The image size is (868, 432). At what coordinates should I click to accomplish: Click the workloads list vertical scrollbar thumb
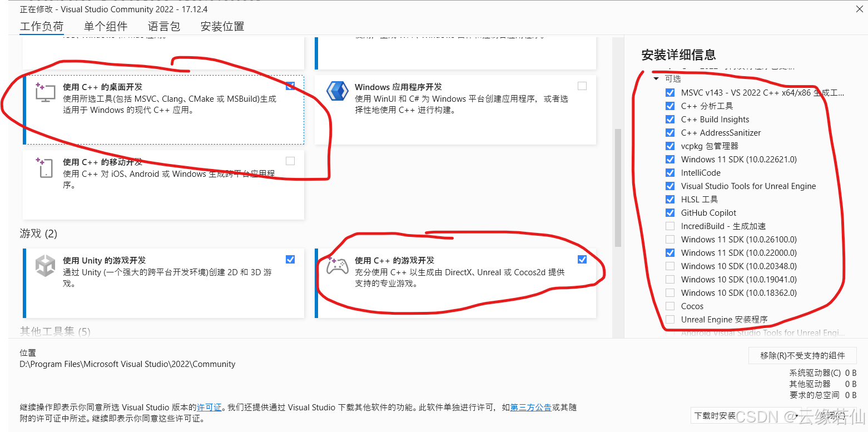617,187
